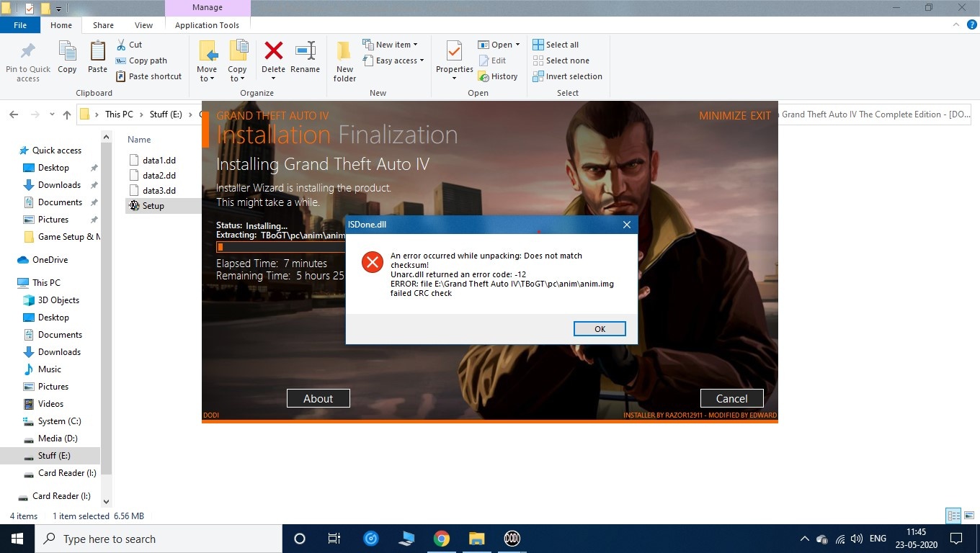Click the Cancel button in installer
This screenshot has width=980, height=553.
[x=731, y=398]
